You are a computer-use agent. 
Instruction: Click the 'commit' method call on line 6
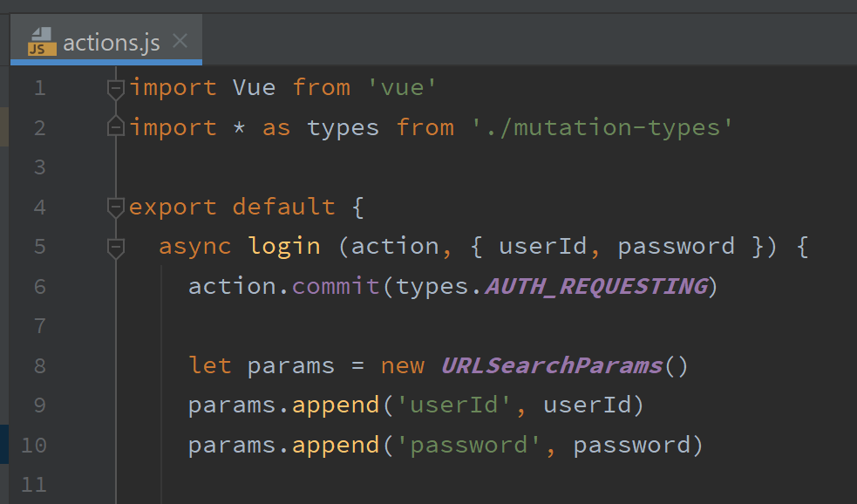tap(336, 286)
